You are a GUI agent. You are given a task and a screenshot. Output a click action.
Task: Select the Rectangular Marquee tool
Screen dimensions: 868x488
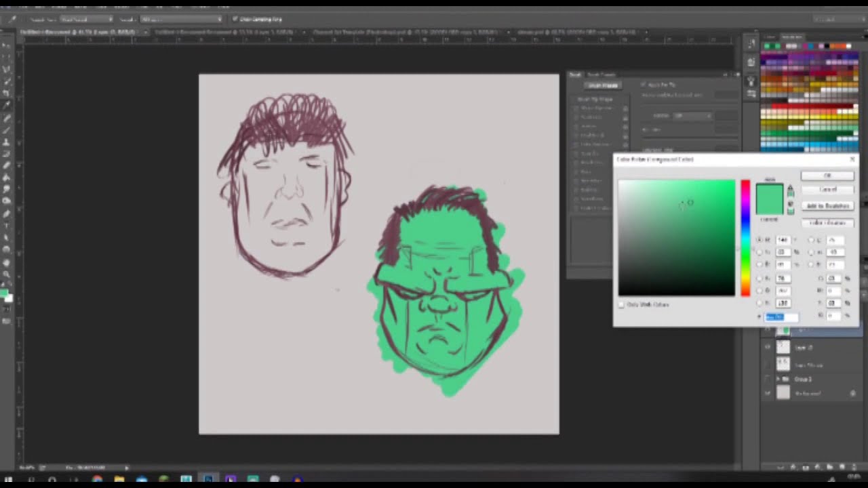(7, 57)
